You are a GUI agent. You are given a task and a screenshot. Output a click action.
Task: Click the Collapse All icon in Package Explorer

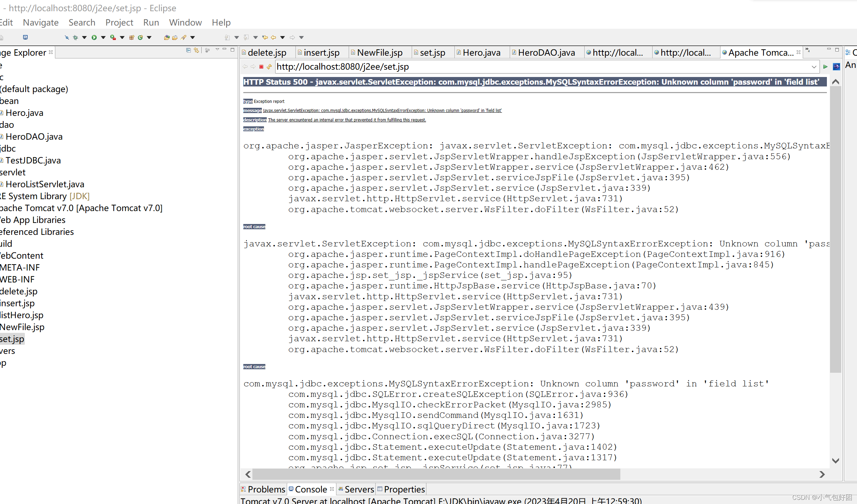pos(188,50)
